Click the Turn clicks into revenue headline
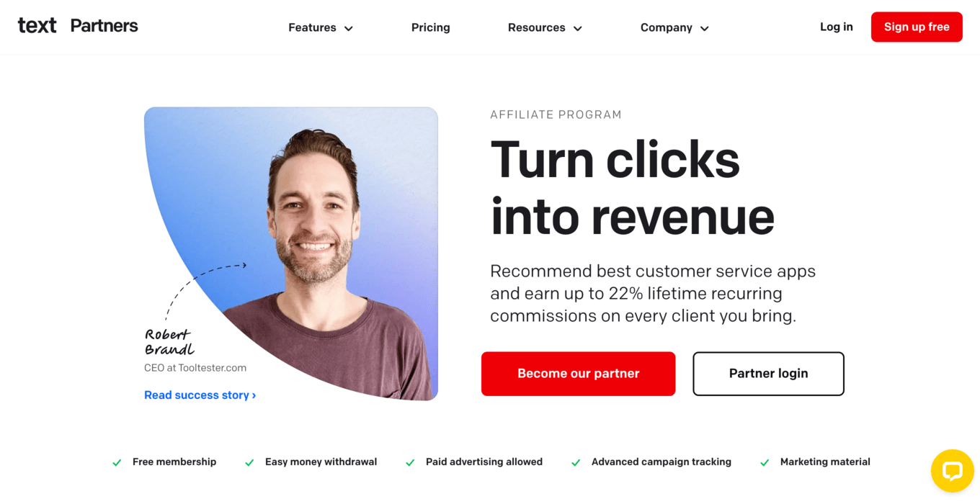980x504 pixels. [633, 188]
